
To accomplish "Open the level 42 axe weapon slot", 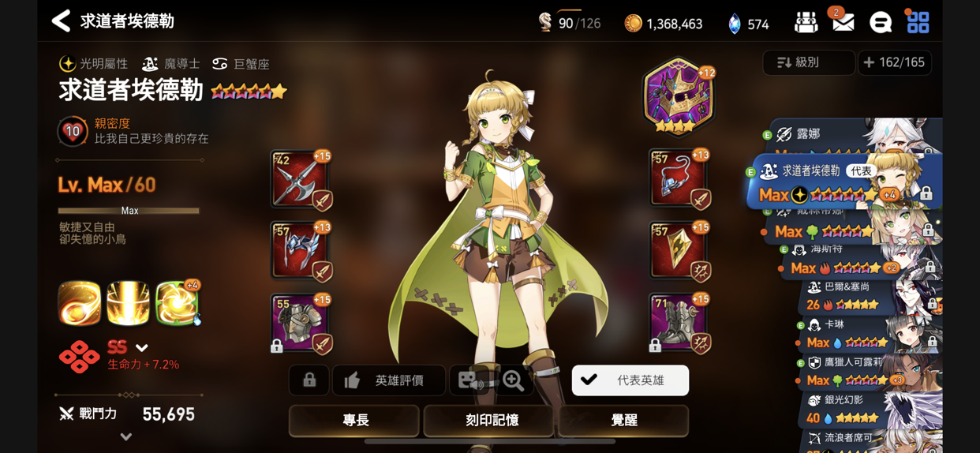I will coord(301,179).
